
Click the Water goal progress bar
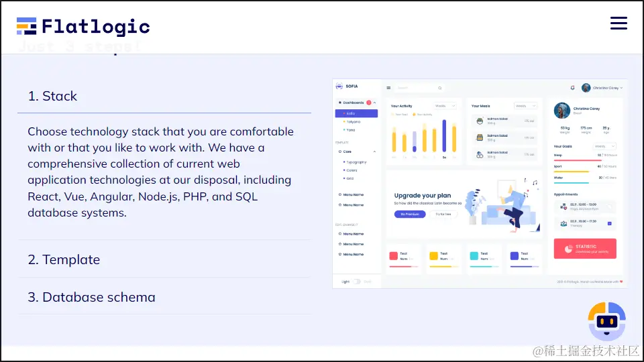click(585, 182)
